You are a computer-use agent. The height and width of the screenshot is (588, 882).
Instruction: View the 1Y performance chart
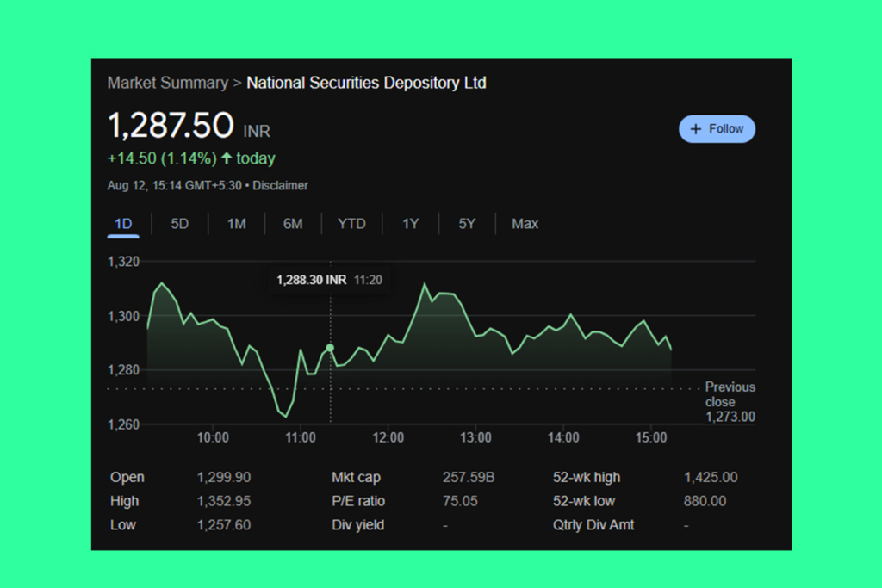[410, 223]
